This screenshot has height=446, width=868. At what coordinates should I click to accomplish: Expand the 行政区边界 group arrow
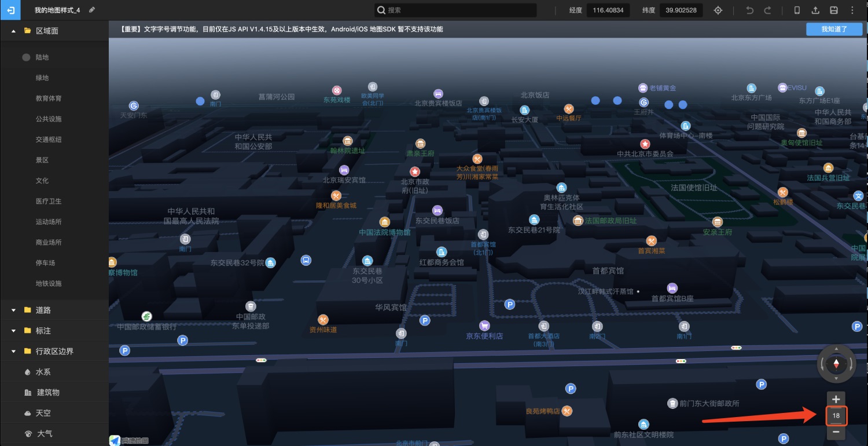[x=13, y=351]
